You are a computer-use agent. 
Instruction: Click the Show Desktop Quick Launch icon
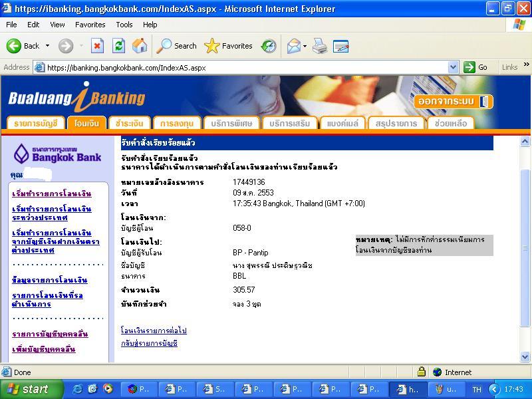point(92,389)
